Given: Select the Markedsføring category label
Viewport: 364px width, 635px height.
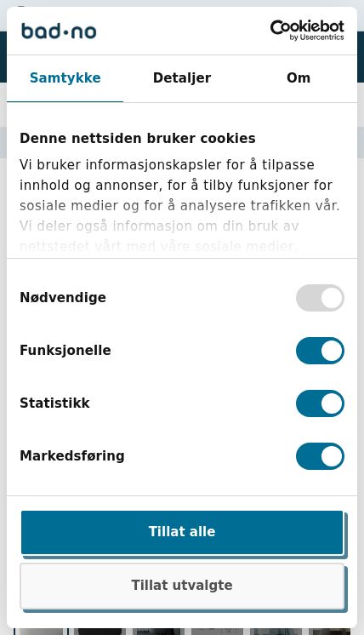Looking at the screenshot, I should click(72, 456).
